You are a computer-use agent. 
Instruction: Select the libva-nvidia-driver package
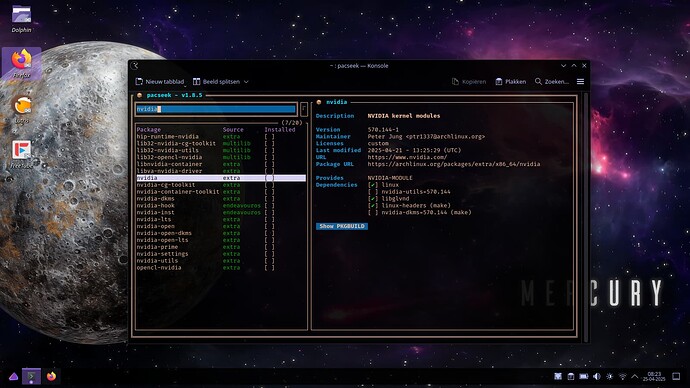tap(221, 171)
